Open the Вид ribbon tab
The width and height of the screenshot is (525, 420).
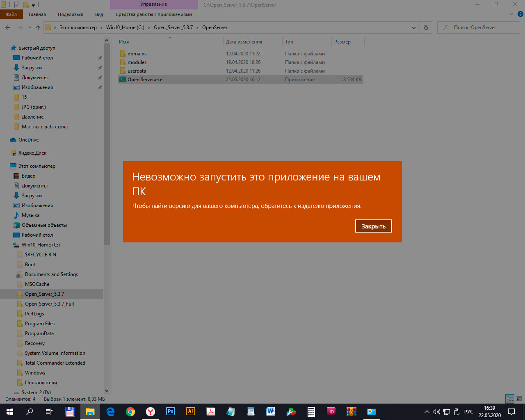99,14
